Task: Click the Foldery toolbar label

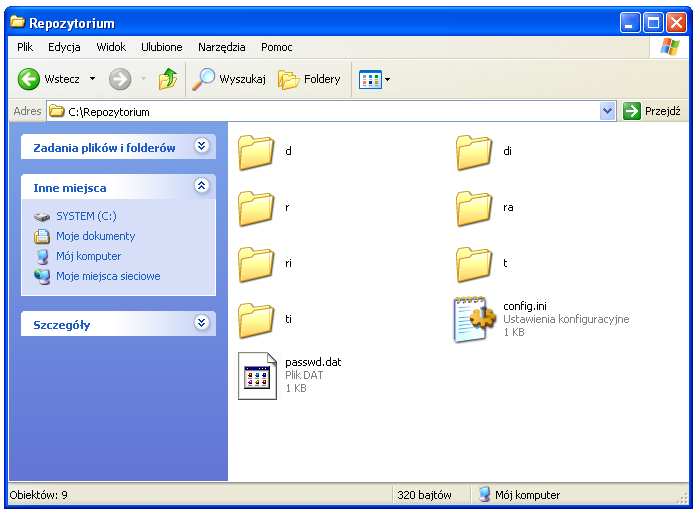Action: [322, 79]
